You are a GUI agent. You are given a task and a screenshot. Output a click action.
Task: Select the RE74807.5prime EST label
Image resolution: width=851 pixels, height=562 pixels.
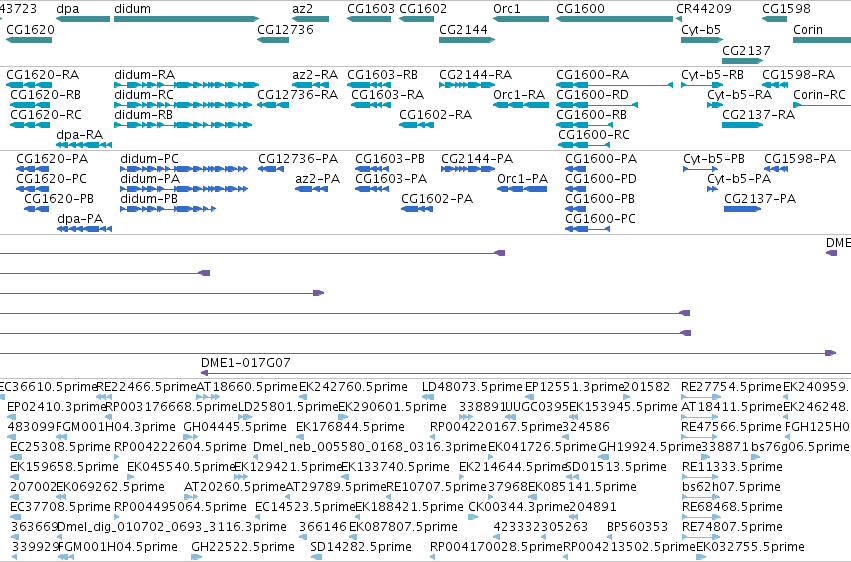click(732, 527)
